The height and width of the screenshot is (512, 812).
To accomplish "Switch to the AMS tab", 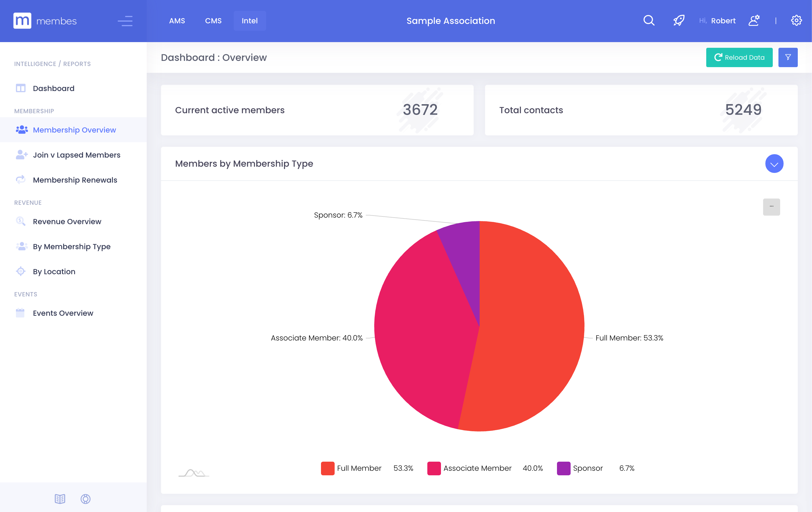I will click(177, 20).
